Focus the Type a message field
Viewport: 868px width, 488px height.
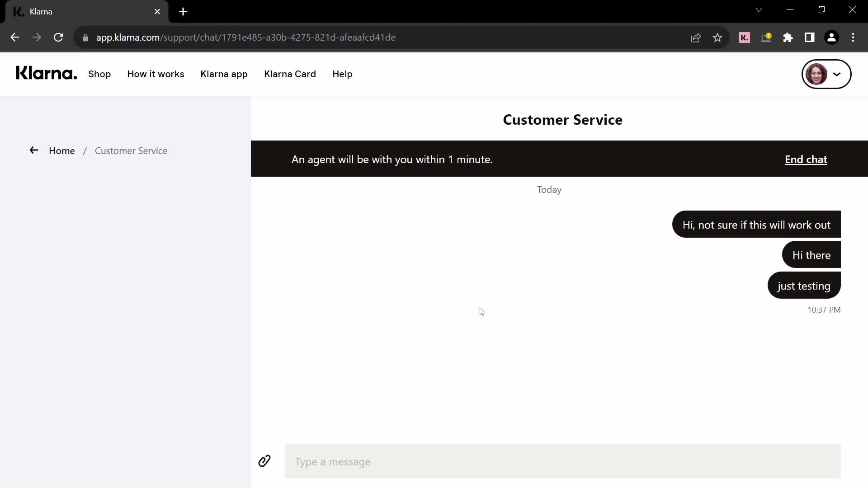tap(562, 461)
